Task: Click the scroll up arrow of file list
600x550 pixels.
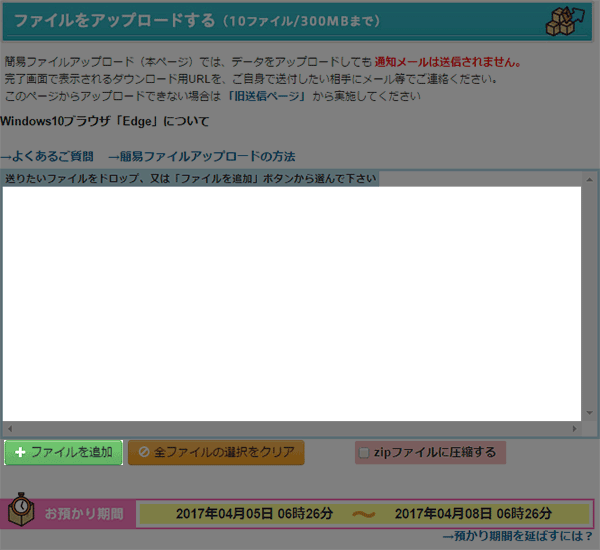Action: tap(589, 179)
